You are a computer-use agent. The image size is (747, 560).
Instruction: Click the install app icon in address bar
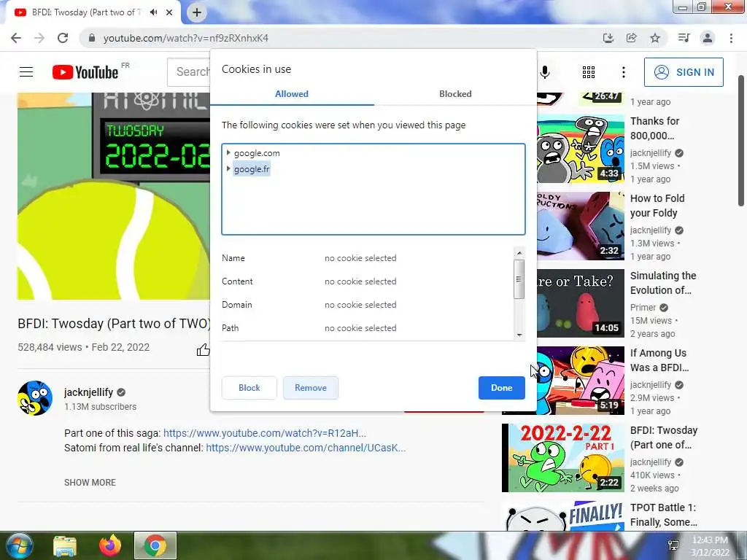(x=608, y=38)
